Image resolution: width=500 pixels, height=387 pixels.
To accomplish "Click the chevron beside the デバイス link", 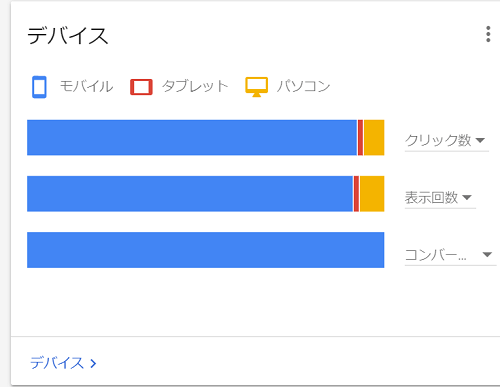I will tap(93, 363).
